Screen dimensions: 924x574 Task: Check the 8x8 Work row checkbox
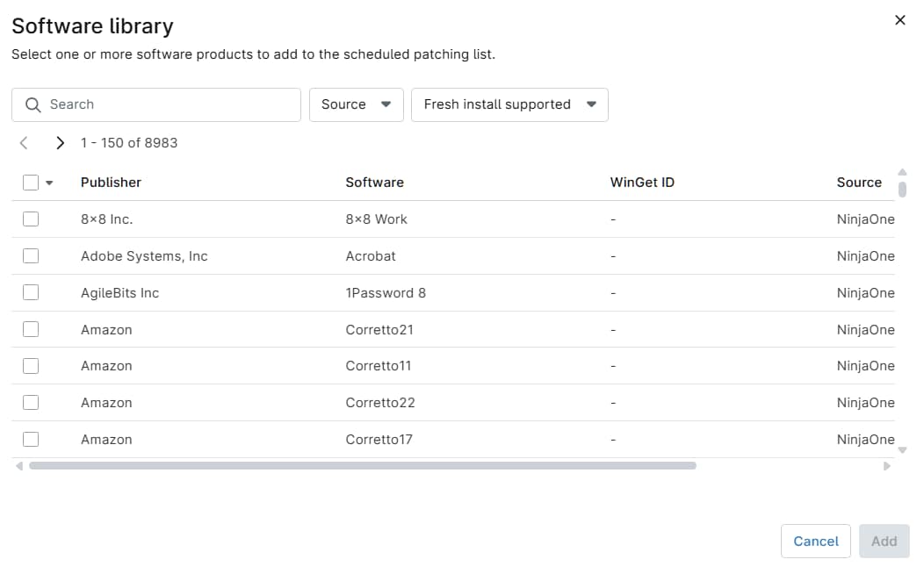(31, 219)
